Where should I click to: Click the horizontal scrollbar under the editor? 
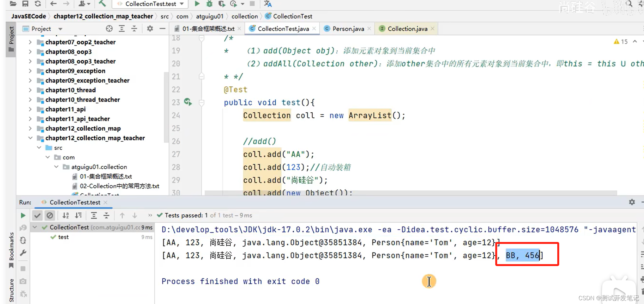[x=411, y=193]
